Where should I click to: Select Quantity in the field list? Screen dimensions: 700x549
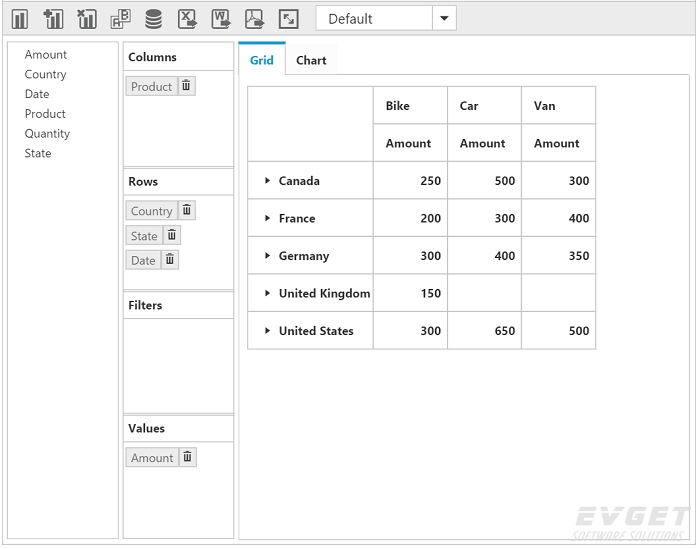point(47,133)
